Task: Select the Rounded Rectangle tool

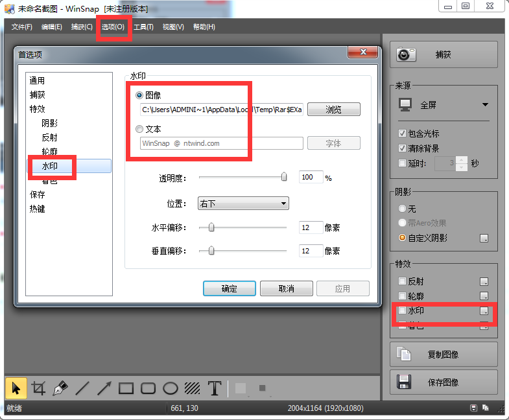Action: (148, 388)
